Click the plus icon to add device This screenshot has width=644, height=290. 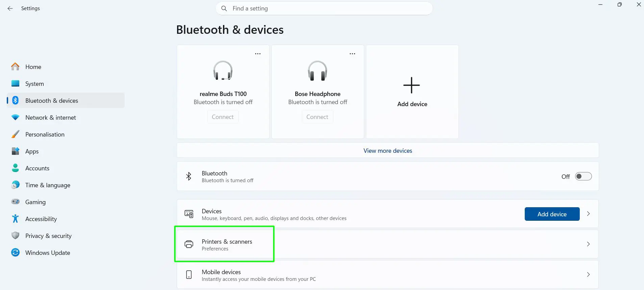412,85
